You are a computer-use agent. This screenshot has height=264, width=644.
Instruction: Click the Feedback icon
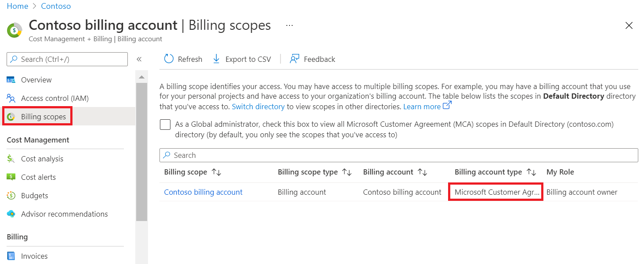coord(294,59)
